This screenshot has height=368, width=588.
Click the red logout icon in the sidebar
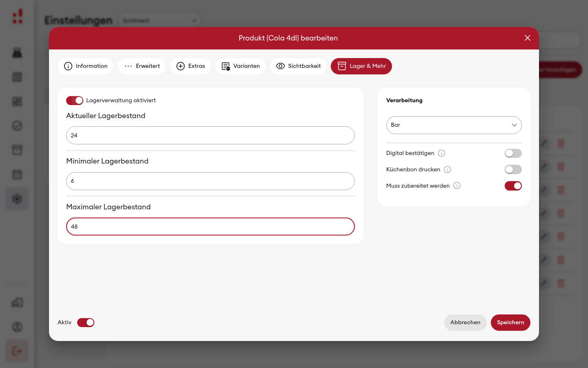pos(17,351)
